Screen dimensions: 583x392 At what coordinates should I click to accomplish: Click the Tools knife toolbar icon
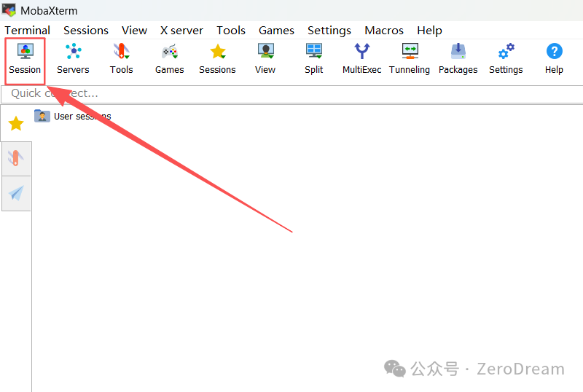tap(122, 60)
